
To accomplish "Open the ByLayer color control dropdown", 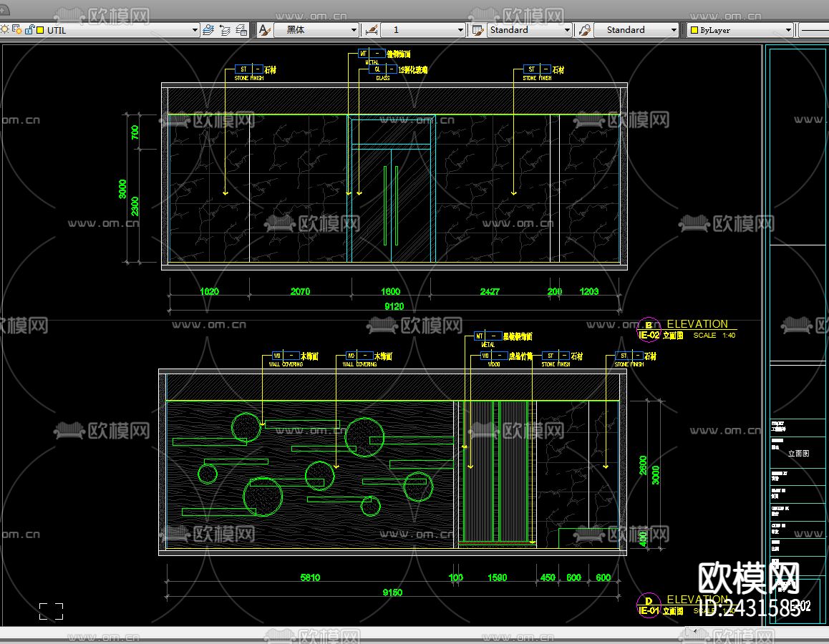I will [x=741, y=30].
